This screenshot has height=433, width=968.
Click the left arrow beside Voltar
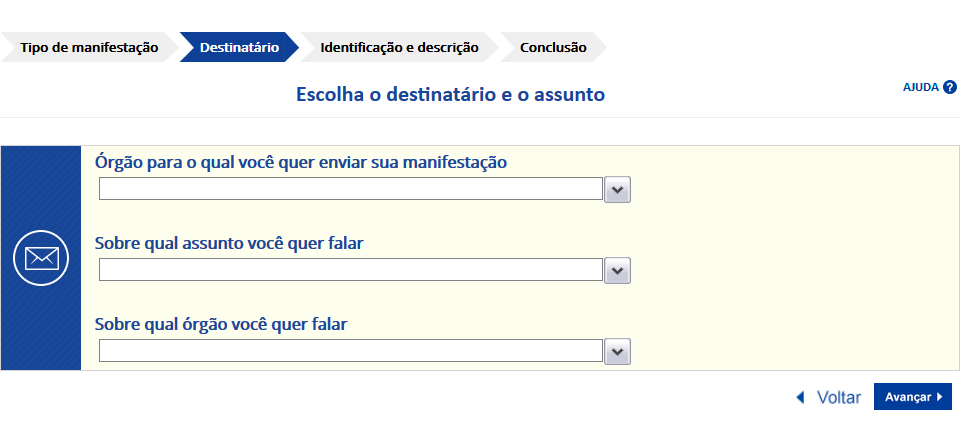click(x=800, y=397)
